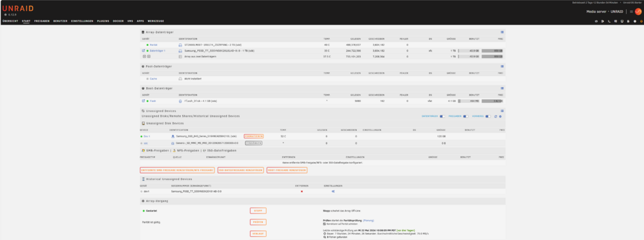Open the Datenträger 1 device link
The width and height of the screenshot is (644, 240).
click(x=157, y=50)
